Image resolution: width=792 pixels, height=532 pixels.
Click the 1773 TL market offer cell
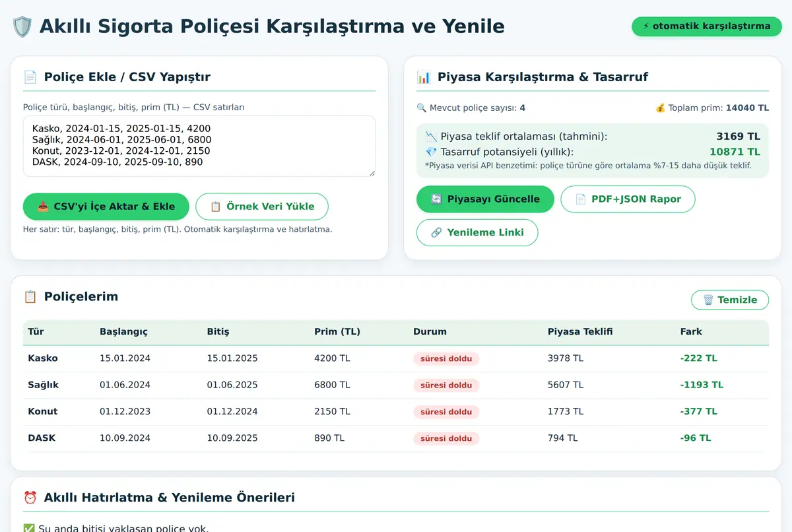click(x=566, y=411)
